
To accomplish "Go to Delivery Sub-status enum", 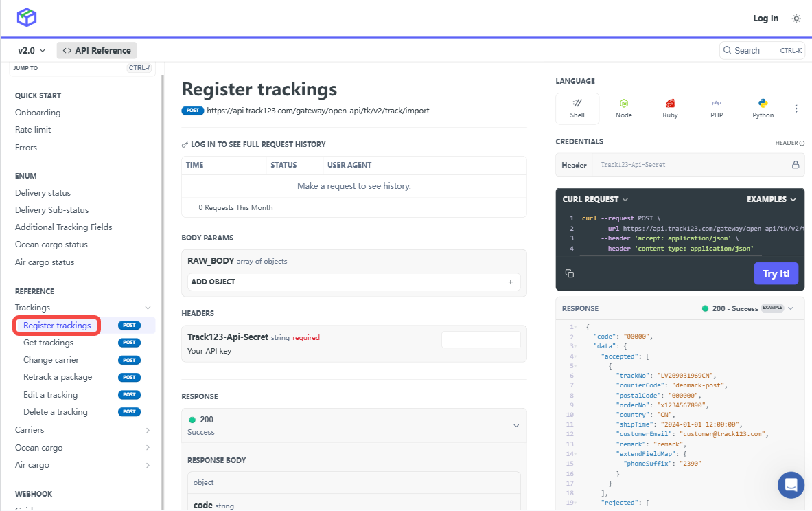I will pos(51,210).
